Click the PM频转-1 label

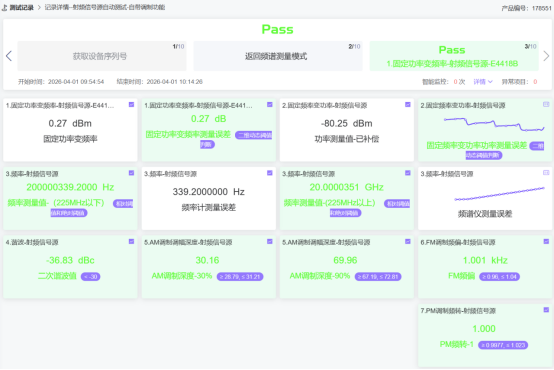(456, 345)
